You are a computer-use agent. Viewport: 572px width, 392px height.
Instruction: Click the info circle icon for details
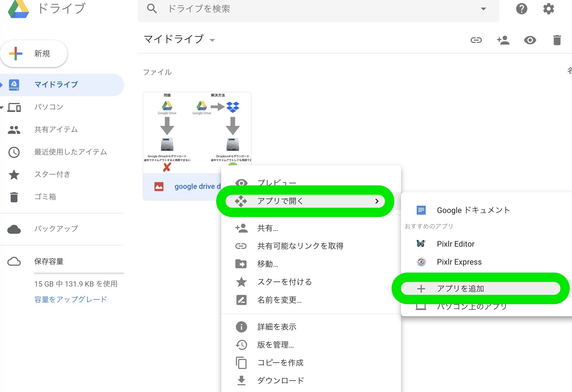click(x=241, y=327)
